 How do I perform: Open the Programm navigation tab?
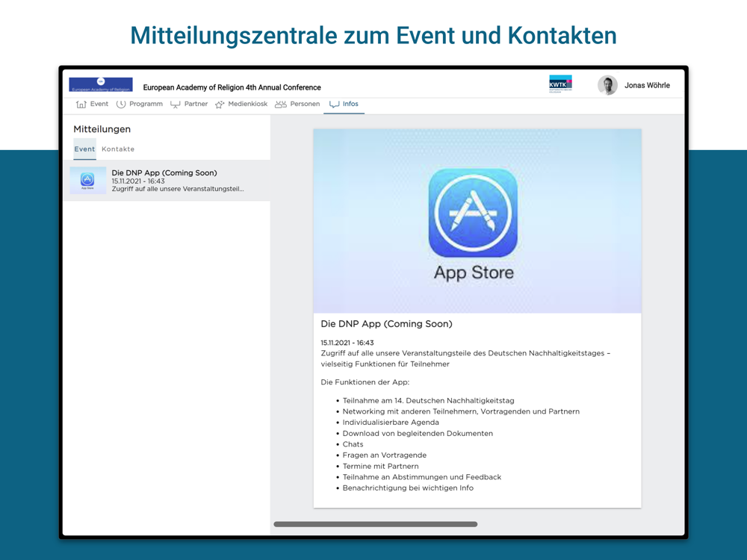point(140,105)
